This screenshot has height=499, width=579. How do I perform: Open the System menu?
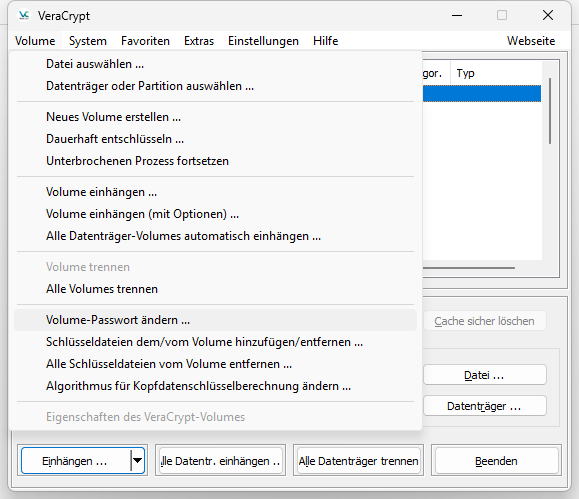tap(88, 41)
